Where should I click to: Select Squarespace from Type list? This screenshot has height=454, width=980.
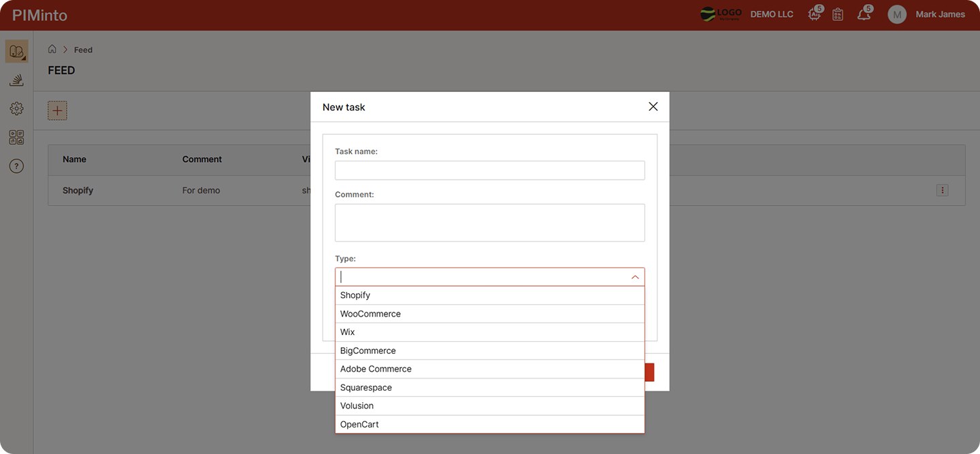(x=489, y=387)
